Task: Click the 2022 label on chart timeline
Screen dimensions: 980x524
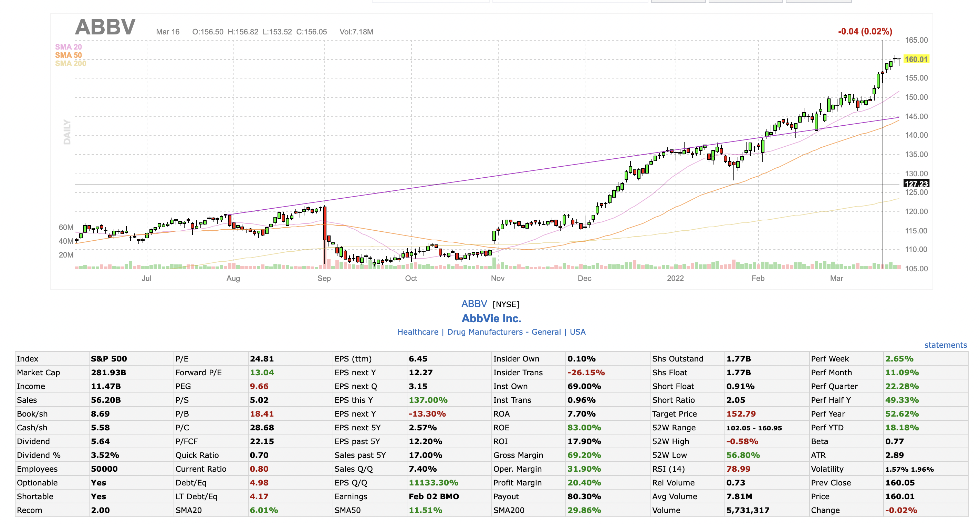Action: point(675,278)
